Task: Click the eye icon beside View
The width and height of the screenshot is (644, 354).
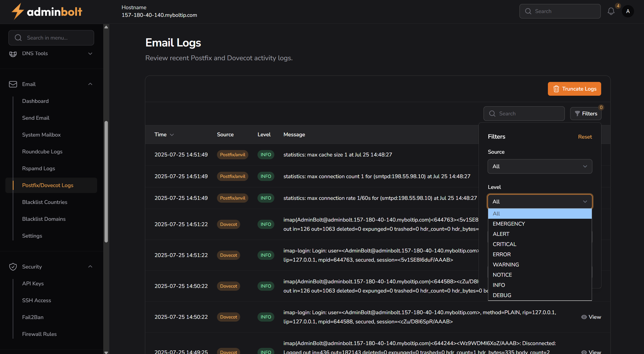Action: click(x=584, y=317)
